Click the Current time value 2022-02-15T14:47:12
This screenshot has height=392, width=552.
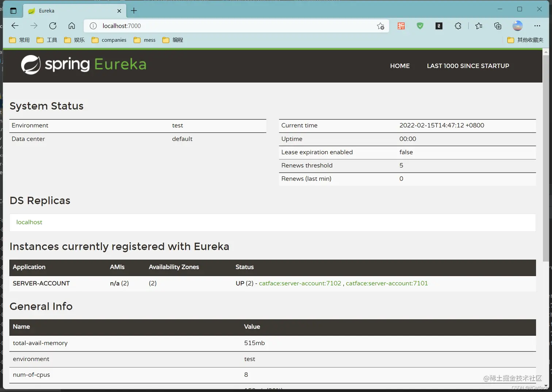pos(442,125)
